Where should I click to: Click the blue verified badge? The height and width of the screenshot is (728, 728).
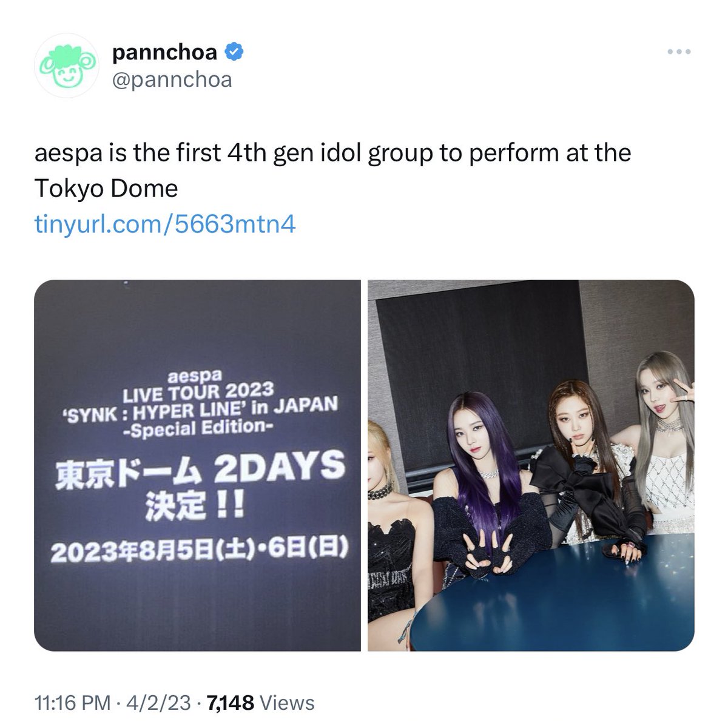click(x=235, y=53)
